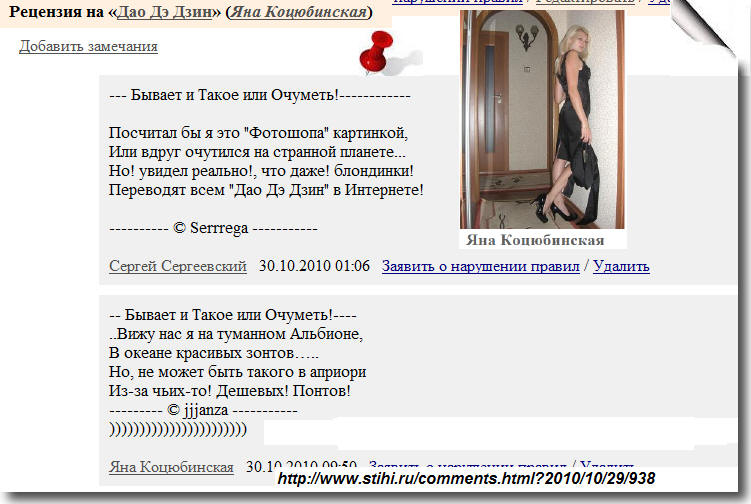This screenshot has height=504, width=751.
Task: Click the curled page corner
Action: (703, 28)
